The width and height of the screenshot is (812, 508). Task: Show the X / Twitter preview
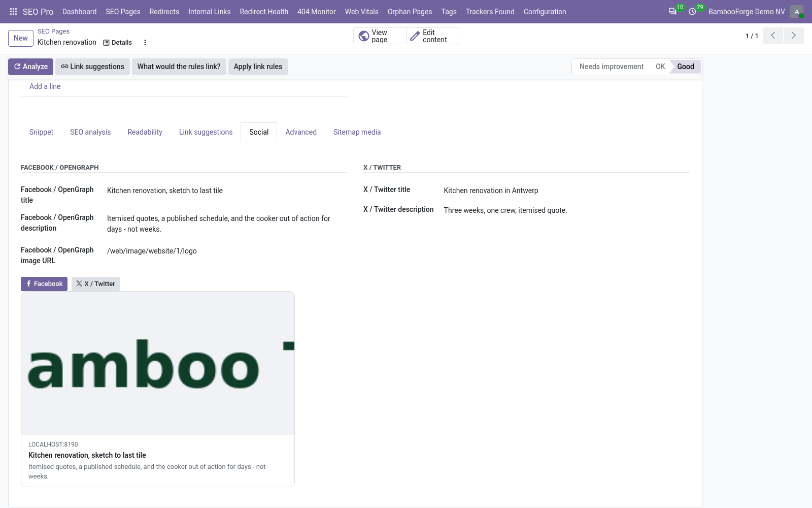pos(95,284)
